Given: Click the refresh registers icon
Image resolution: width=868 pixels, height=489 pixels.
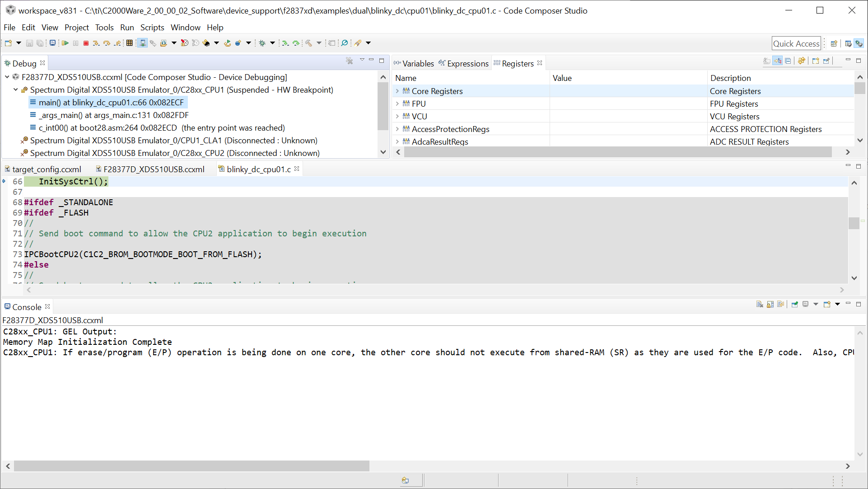Looking at the screenshot, I should click(x=802, y=61).
